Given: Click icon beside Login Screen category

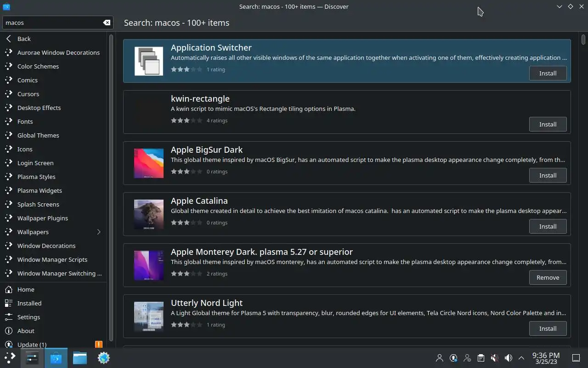Looking at the screenshot, I should point(9,163).
